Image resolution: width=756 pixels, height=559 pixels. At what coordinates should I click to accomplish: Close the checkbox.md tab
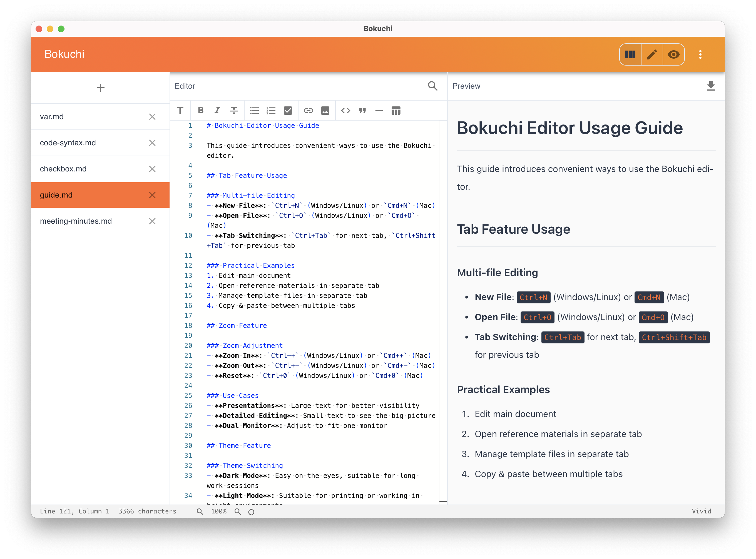tap(152, 169)
